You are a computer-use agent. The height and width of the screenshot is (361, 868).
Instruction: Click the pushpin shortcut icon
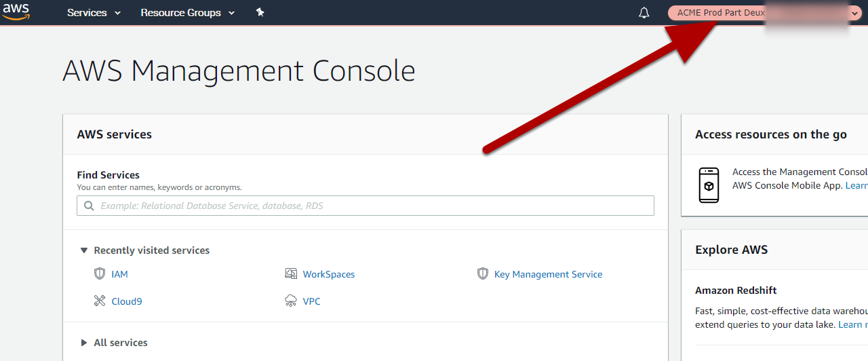pos(260,12)
